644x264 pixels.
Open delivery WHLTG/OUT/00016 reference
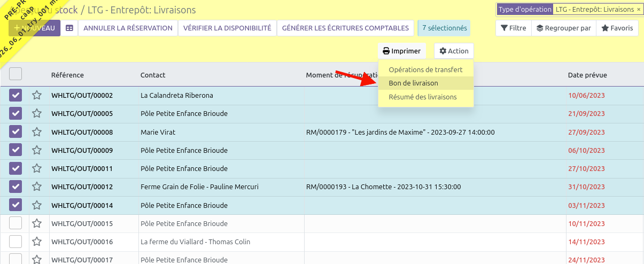82,242
